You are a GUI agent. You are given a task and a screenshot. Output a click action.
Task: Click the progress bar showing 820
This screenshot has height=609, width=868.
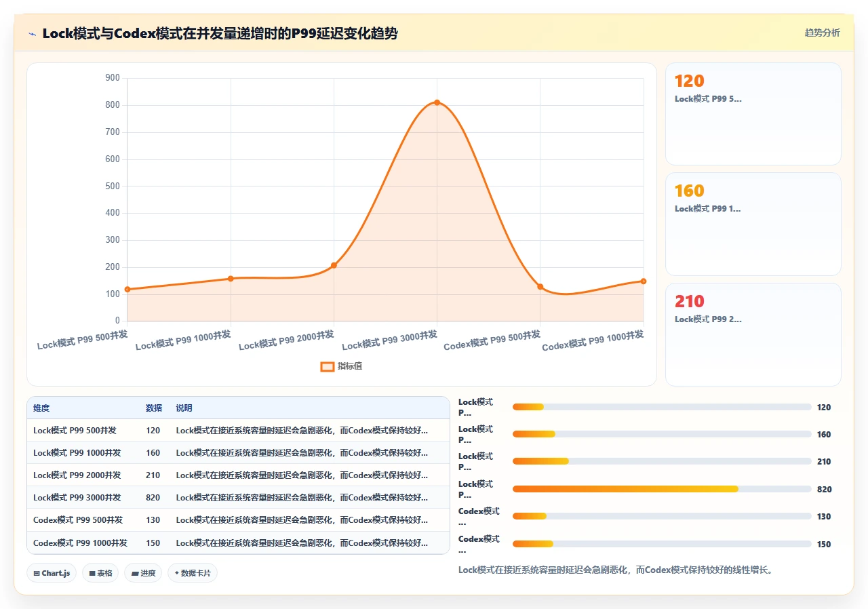click(662, 489)
